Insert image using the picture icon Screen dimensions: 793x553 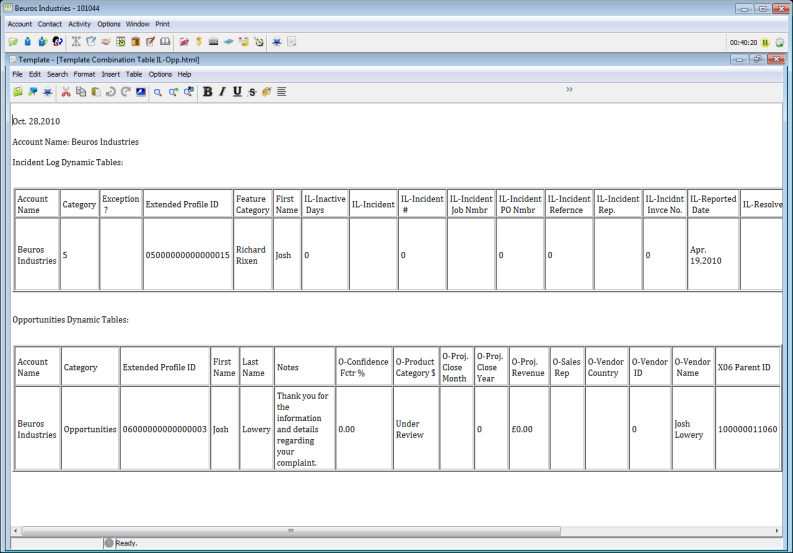point(141,92)
